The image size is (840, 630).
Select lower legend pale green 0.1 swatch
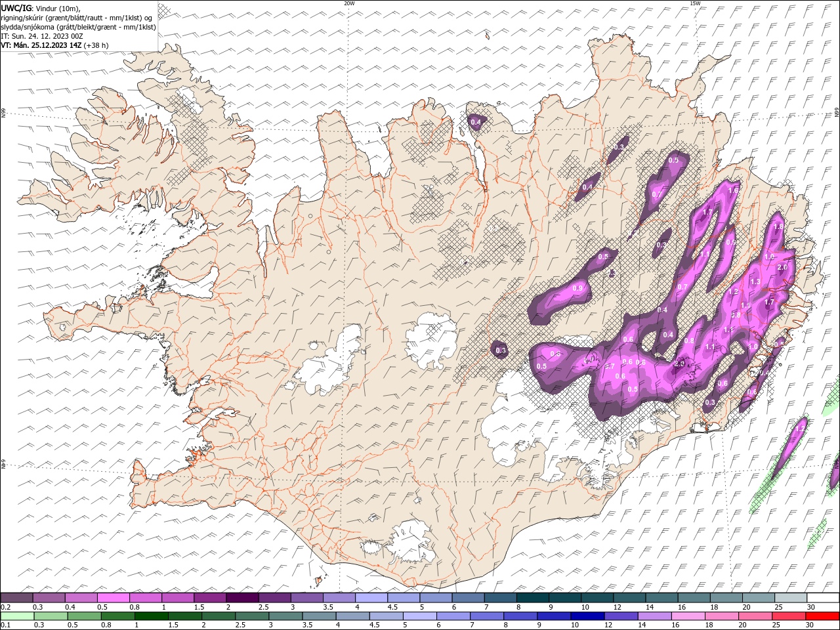[18, 616]
